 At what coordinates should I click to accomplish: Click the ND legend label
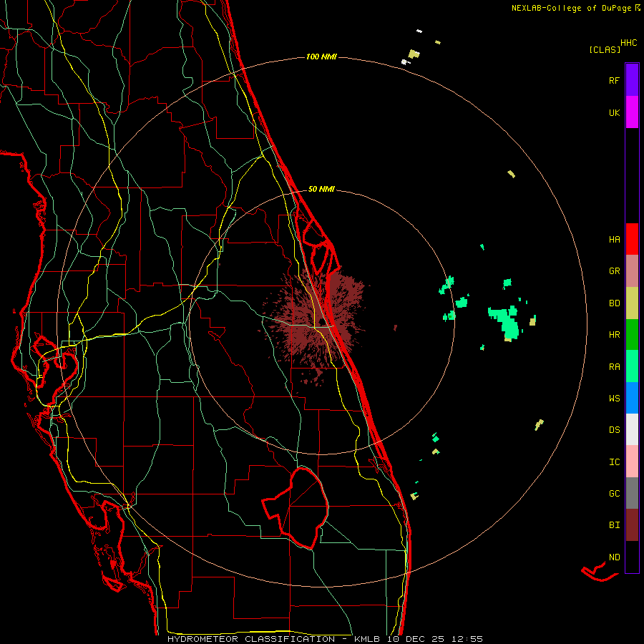615,557
